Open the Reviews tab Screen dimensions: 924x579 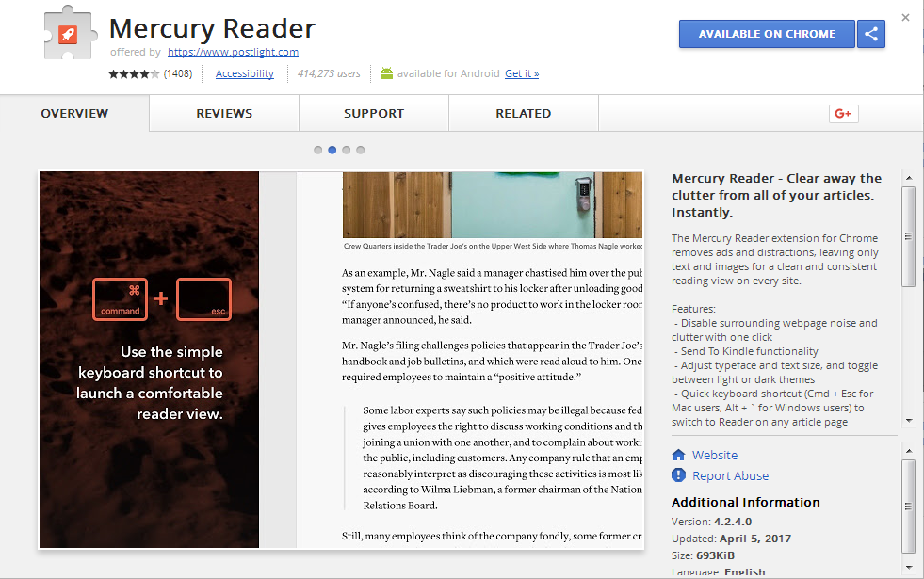click(224, 113)
